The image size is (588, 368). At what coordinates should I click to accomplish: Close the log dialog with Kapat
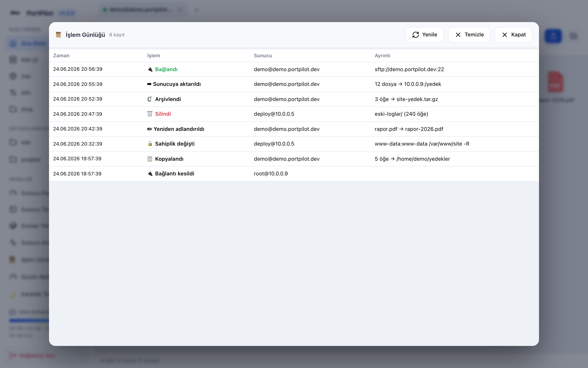pyautogui.click(x=513, y=35)
